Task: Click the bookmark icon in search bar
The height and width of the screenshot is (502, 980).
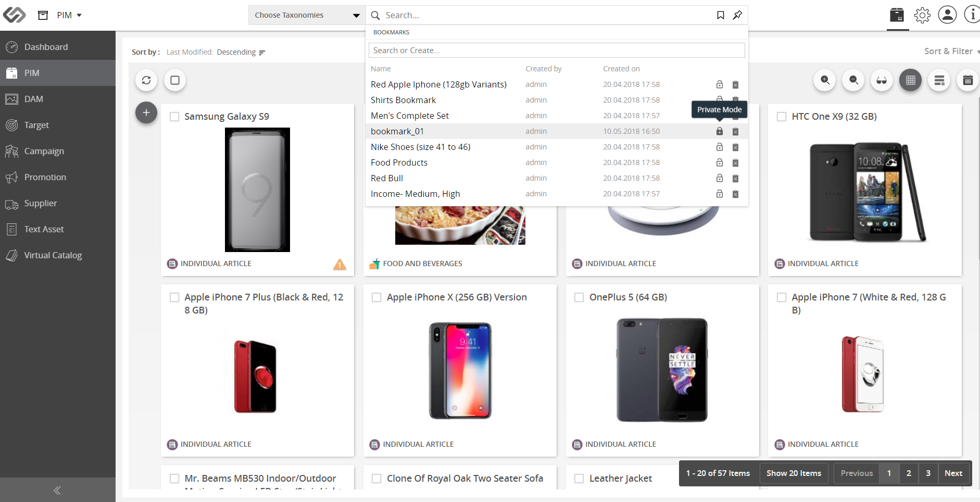Action: pos(721,15)
